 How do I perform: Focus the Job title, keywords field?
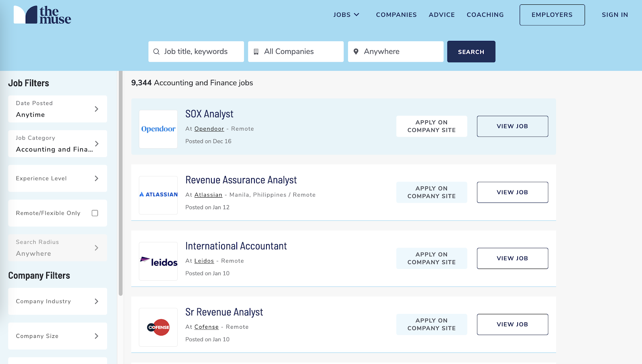click(196, 52)
